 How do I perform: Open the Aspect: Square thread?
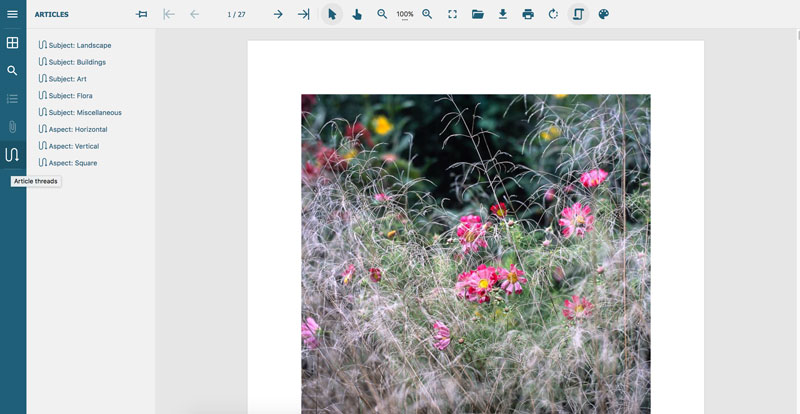pos(68,163)
